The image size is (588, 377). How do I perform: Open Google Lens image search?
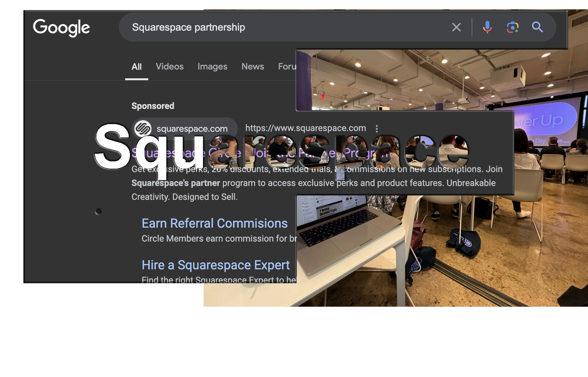(x=512, y=27)
